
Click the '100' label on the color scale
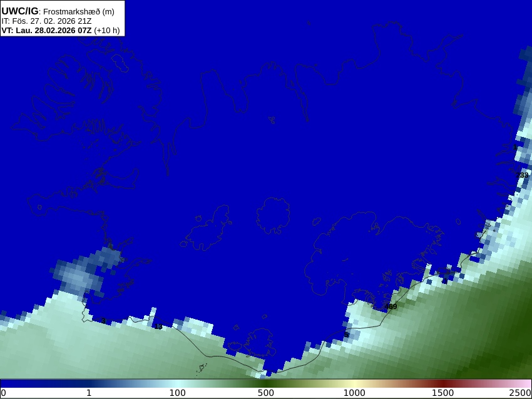[x=178, y=393]
